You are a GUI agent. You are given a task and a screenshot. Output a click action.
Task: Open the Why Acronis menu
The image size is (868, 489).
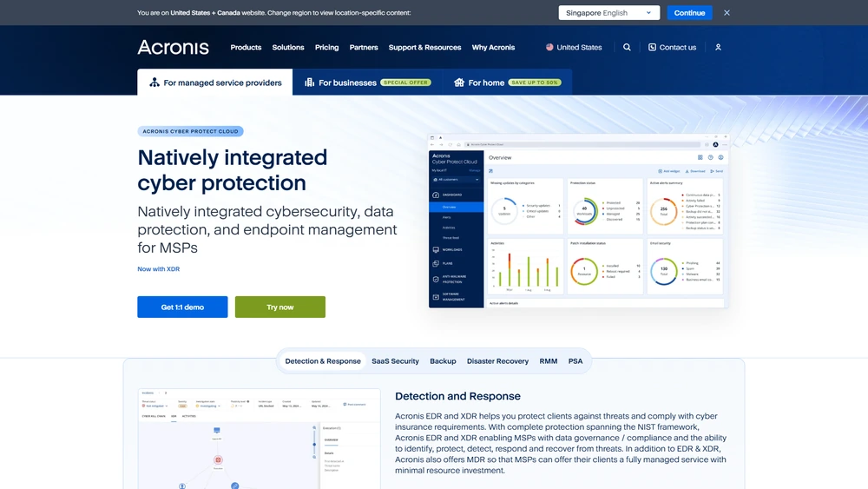click(493, 47)
